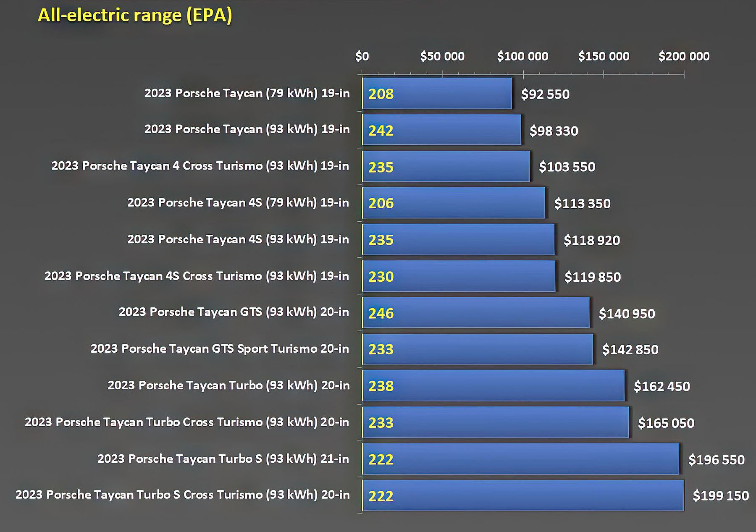756x532 pixels.
Task: Click the range value 238
Action: click(381, 386)
